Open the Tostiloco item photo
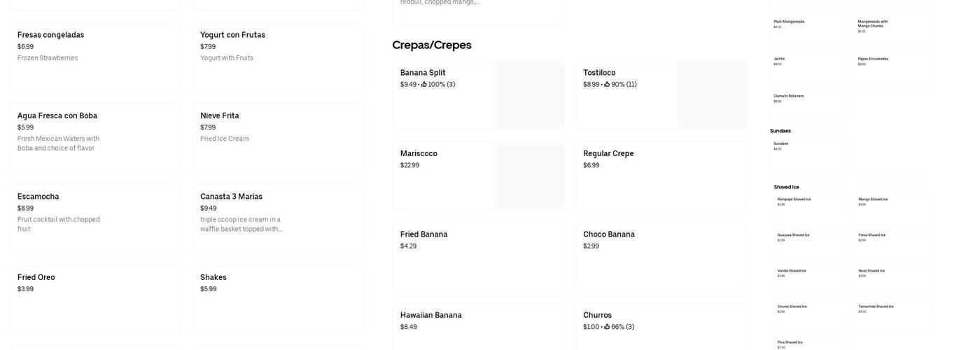The height and width of the screenshot is (350, 980). (x=711, y=95)
